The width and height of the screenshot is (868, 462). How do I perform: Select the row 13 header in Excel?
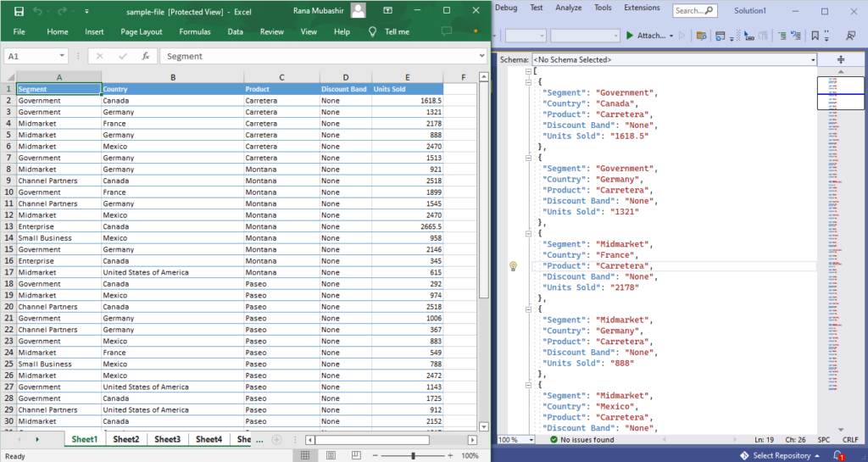[8, 226]
